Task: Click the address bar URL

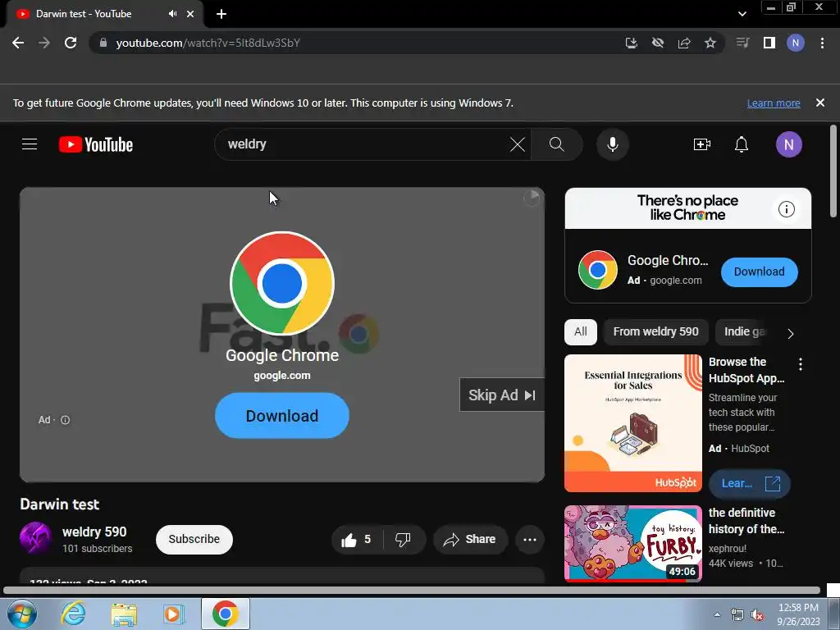Action: tap(208, 43)
